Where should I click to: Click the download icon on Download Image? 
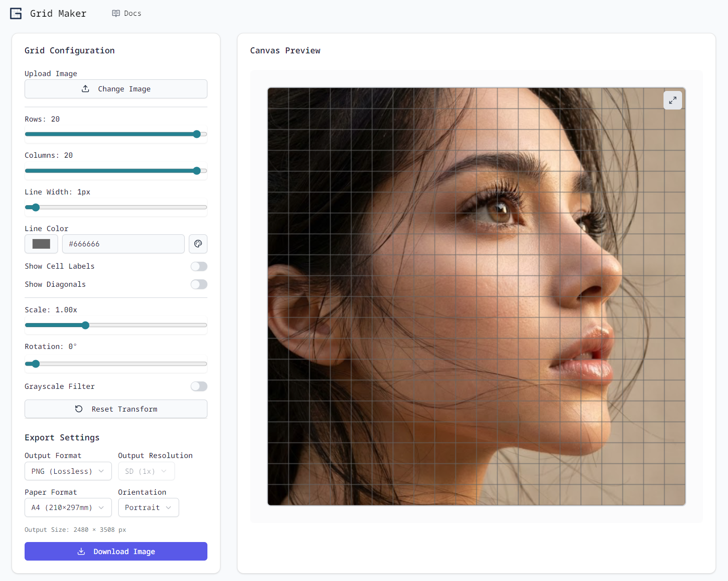point(81,551)
